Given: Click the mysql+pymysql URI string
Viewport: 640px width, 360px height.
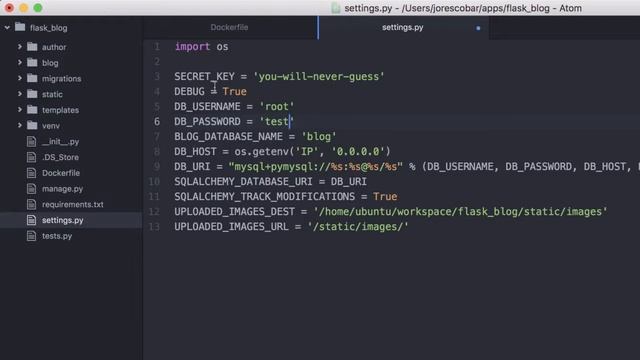Looking at the screenshot, I should (x=316, y=167).
